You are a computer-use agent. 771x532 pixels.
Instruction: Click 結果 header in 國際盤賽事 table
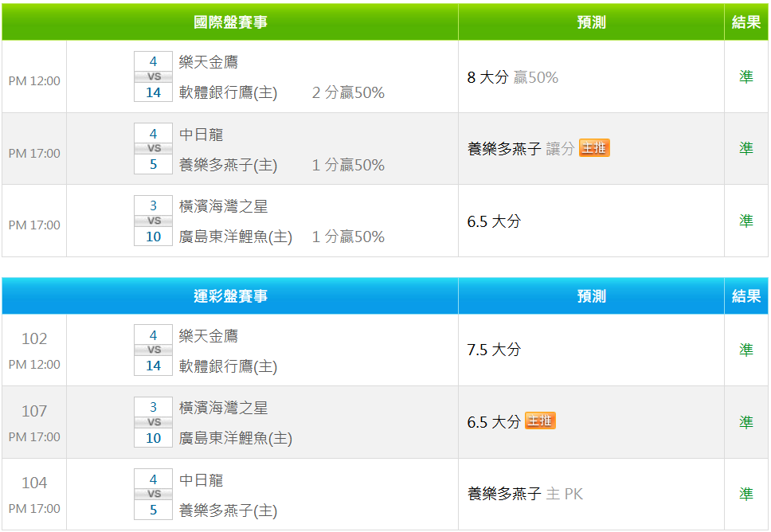click(746, 22)
